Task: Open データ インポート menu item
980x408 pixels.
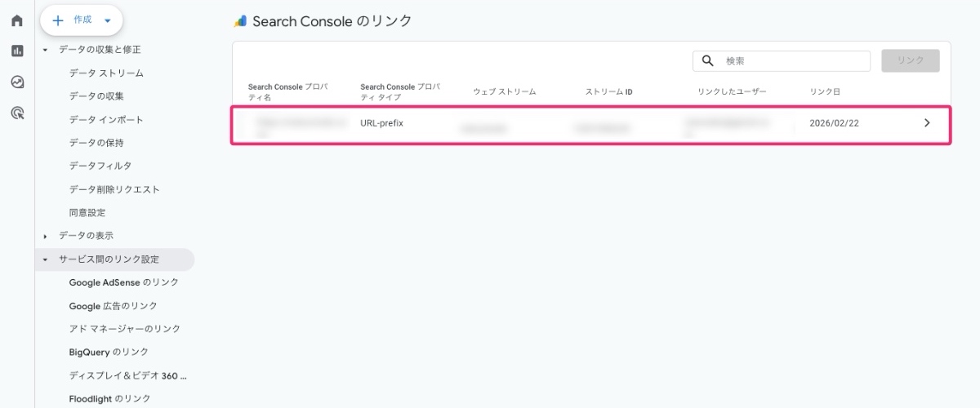Action: click(106, 120)
